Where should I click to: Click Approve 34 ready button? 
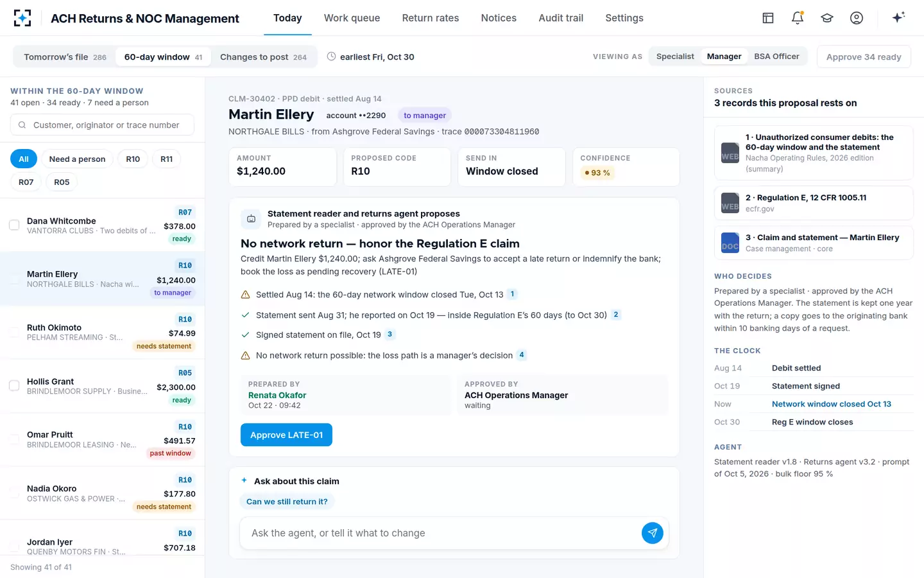(x=864, y=57)
